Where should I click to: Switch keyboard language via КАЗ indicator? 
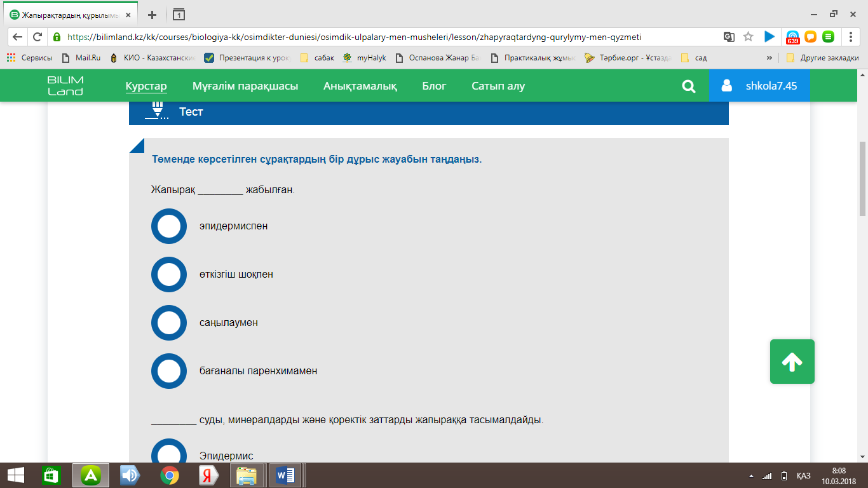(x=803, y=475)
